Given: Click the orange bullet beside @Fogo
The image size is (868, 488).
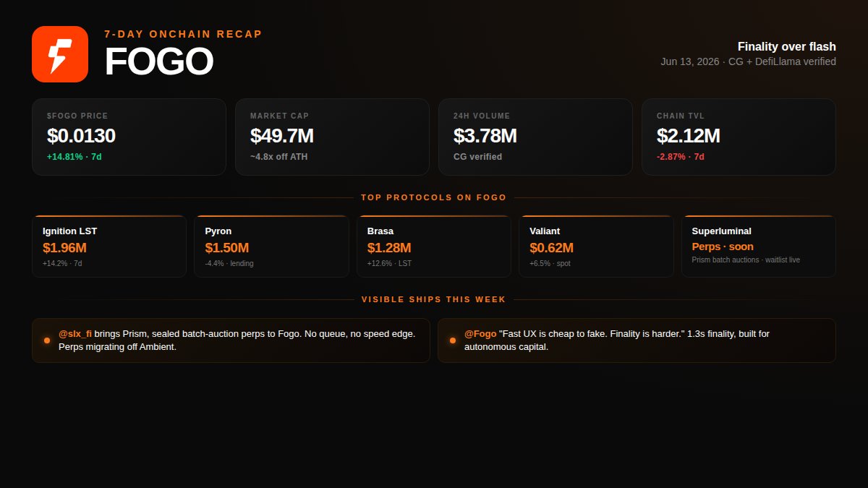Looking at the screenshot, I should point(453,340).
